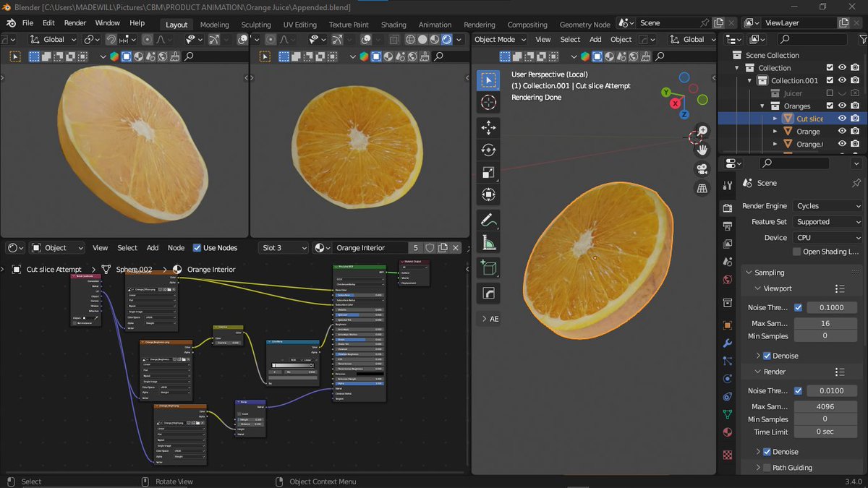Activate the Scale tool
Image resolution: width=868 pixels, height=488 pixels.
tap(488, 173)
